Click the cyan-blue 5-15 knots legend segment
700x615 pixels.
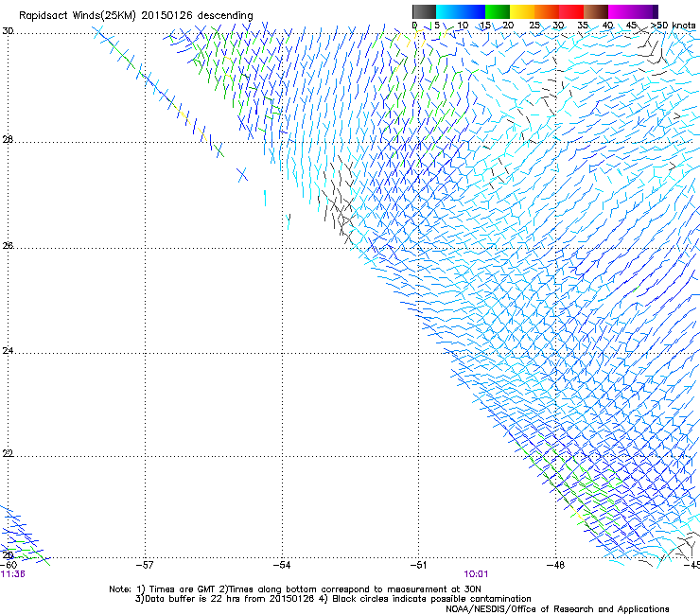click(x=461, y=11)
